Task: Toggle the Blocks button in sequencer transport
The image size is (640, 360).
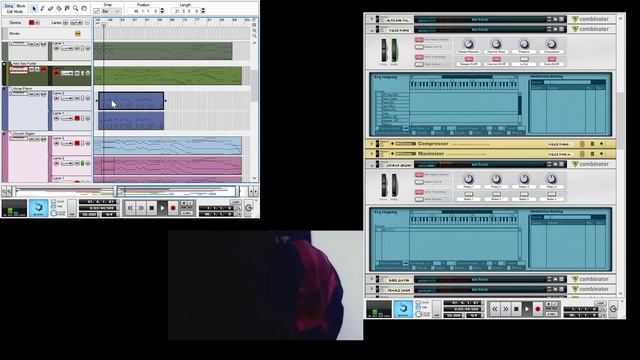Action: tap(38, 208)
